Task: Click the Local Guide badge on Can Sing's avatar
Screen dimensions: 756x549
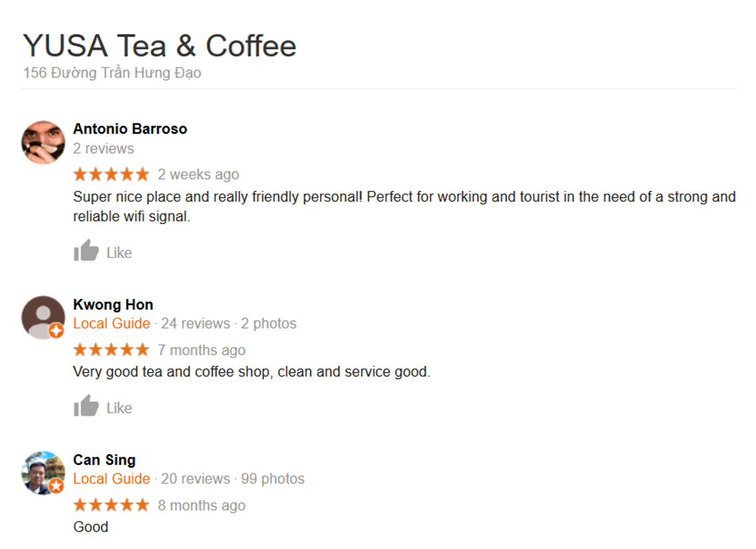Action: [x=56, y=486]
